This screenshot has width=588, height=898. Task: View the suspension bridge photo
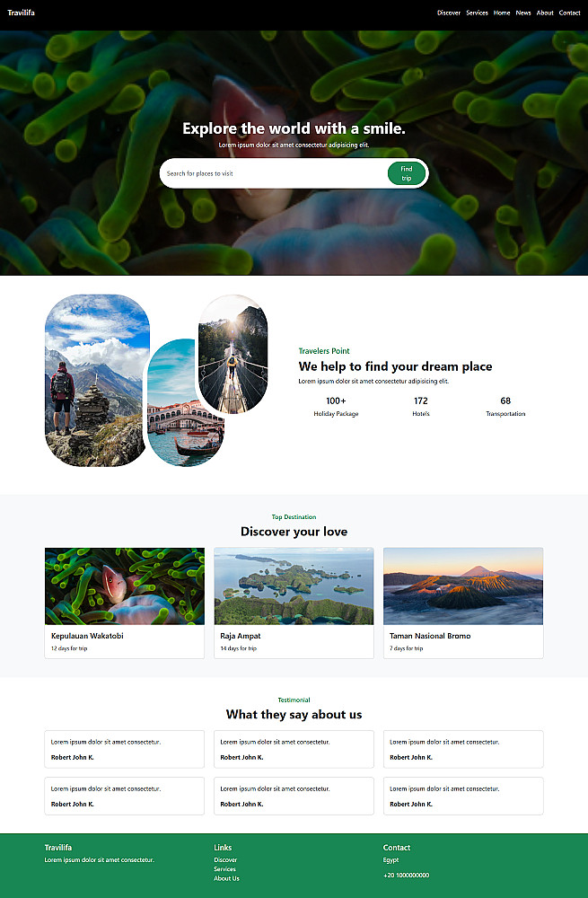coord(233,354)
